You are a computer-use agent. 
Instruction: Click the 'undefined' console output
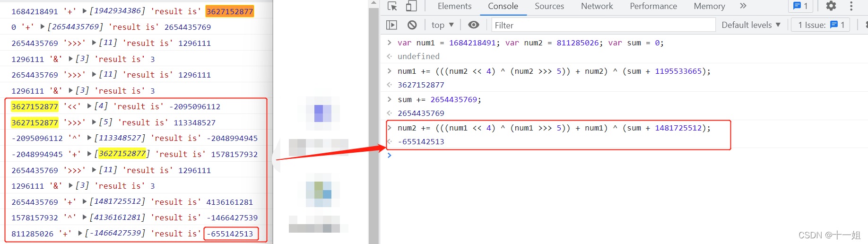(418, 56)
